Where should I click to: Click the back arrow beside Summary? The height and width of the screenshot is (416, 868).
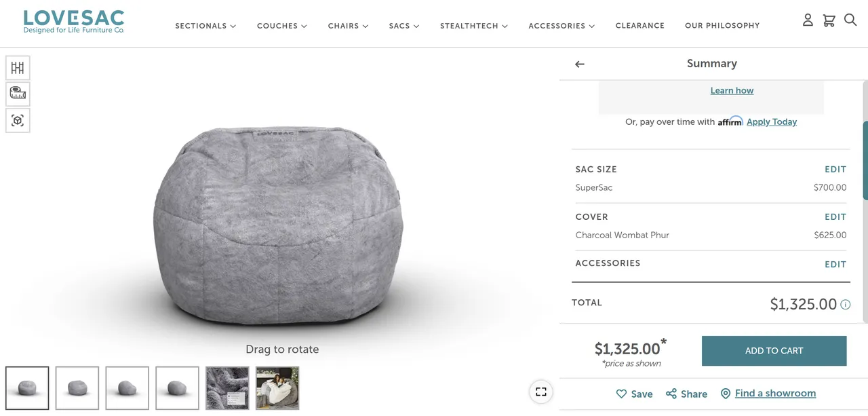point(580,64)
